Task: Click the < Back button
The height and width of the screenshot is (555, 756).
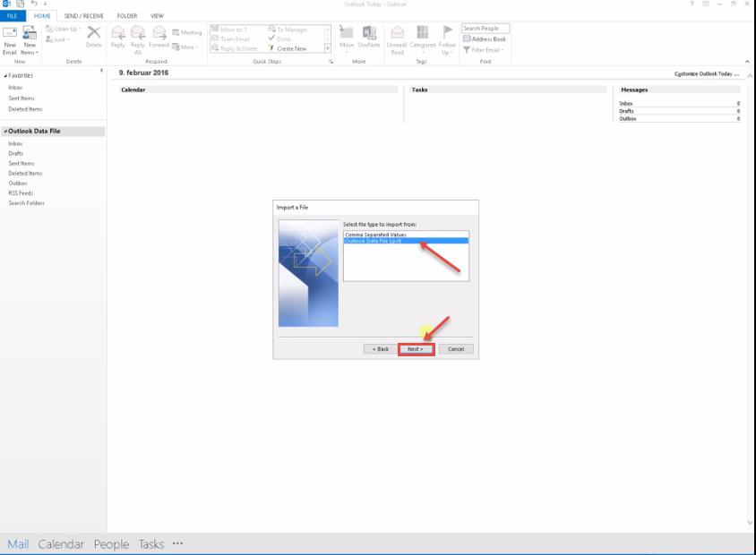Action: point(380,349)
